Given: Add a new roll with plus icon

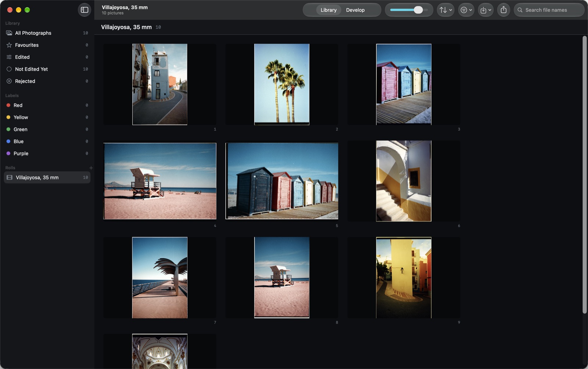Looking at the screenshot, I should (x=91, y=168).
